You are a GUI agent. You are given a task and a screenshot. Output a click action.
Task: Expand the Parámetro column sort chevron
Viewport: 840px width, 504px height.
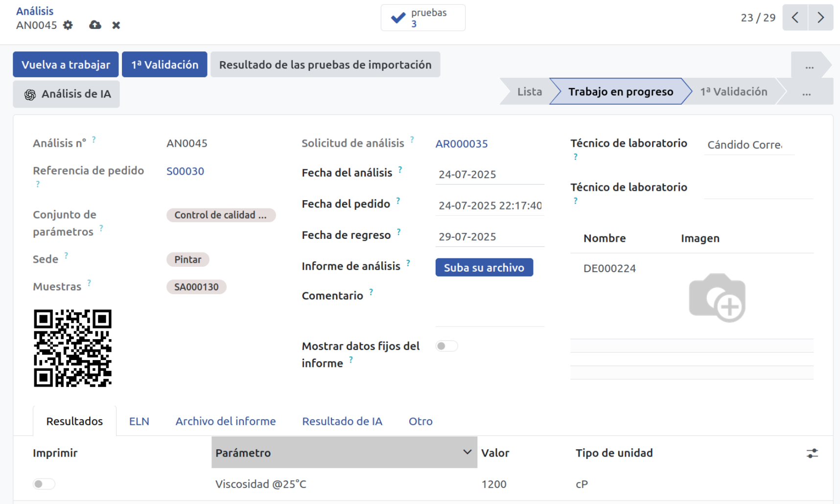[x=467, y=452]
